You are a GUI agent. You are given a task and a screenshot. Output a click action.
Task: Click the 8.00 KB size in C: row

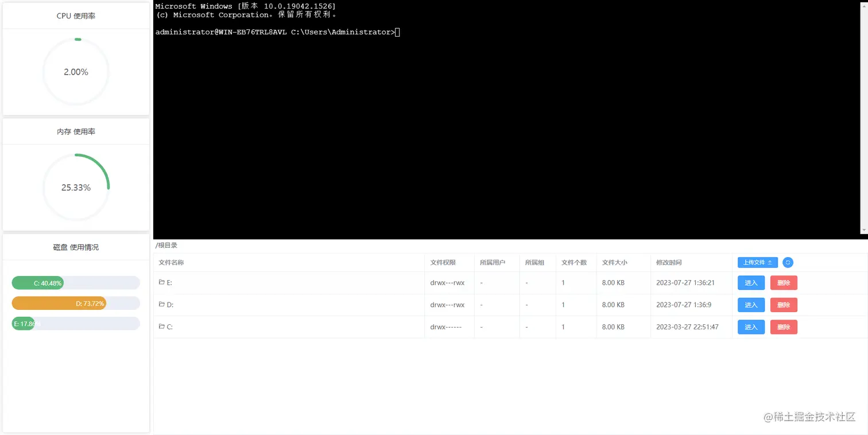(613, 327)
